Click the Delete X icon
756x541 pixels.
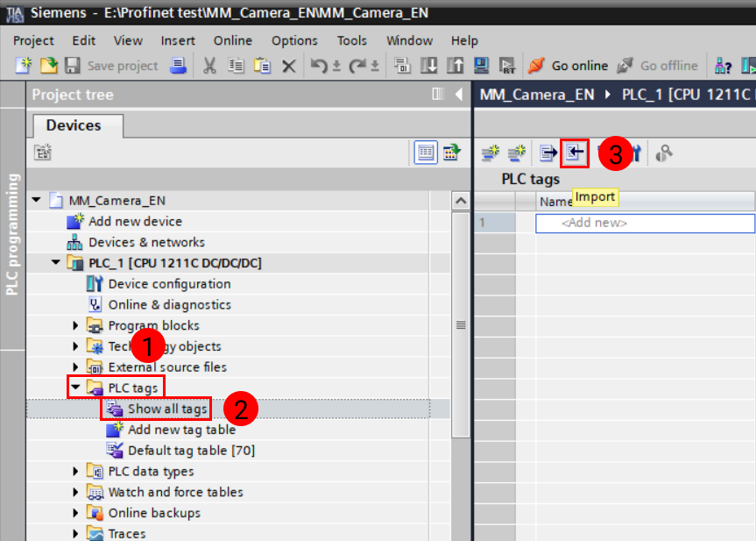289,66
